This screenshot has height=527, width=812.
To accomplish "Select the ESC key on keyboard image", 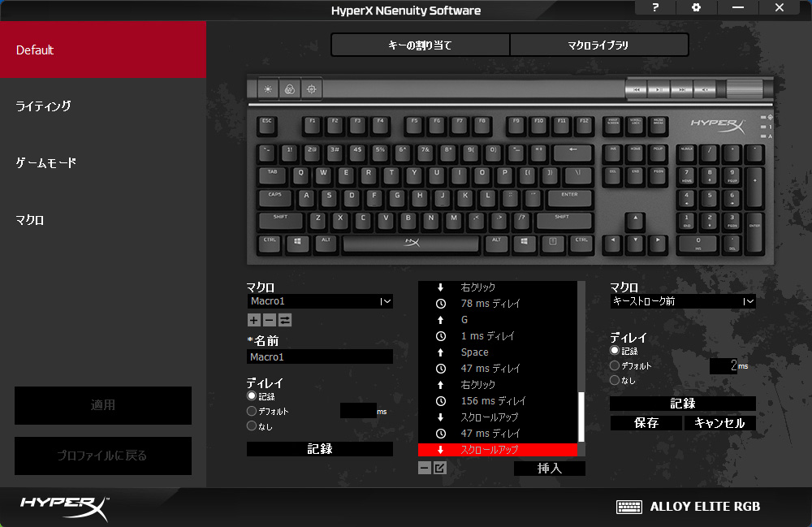I will tap(267, 125).
